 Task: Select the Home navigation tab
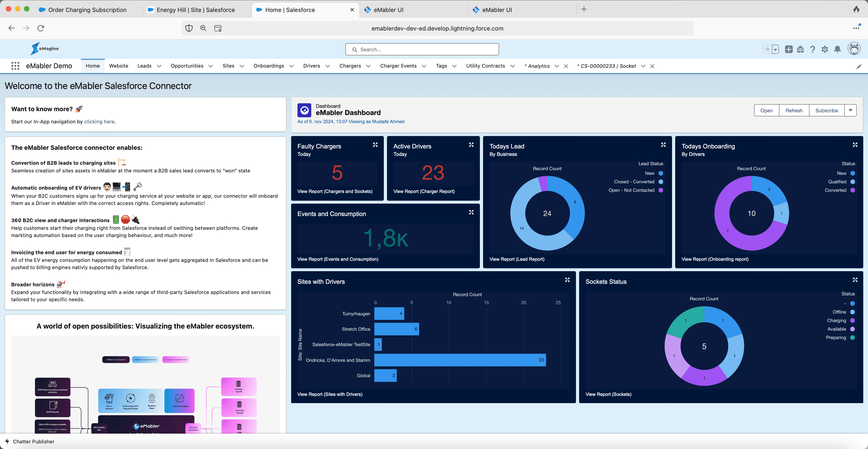pyautogui.click(x=93, y=66)
